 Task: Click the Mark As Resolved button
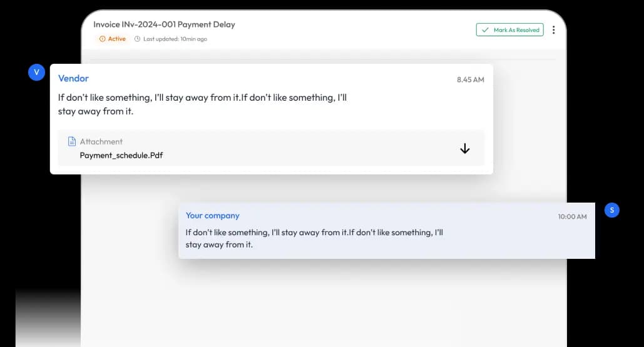tap(509, 30)
